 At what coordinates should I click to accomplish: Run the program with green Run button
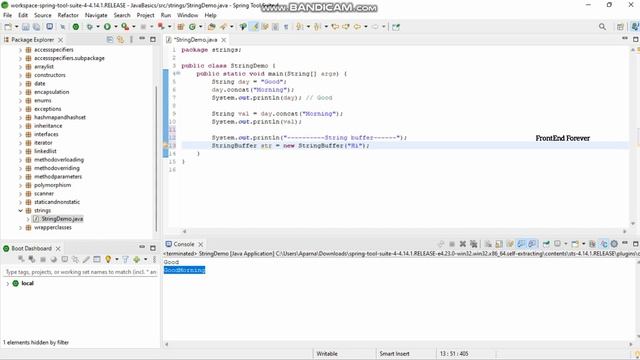tap(107, 27)
